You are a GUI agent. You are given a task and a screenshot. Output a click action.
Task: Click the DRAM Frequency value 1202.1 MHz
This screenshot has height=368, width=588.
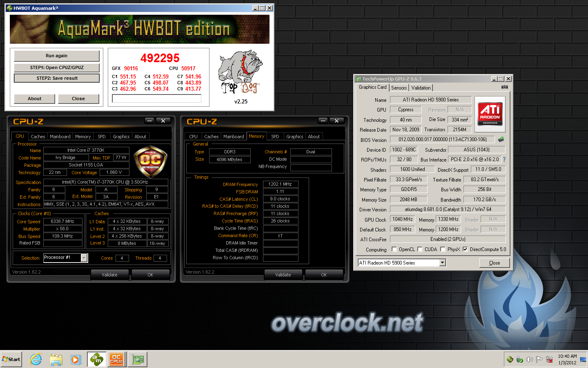tap(280, 184)
